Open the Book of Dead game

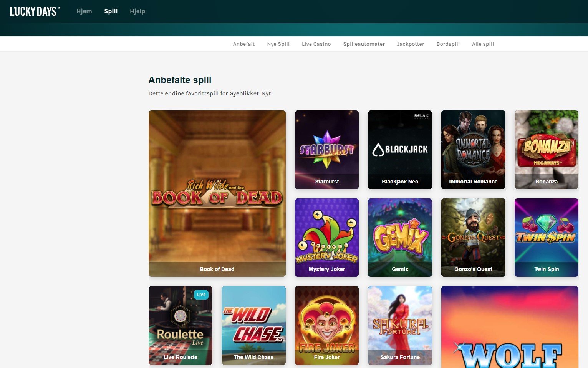(217, 193)
